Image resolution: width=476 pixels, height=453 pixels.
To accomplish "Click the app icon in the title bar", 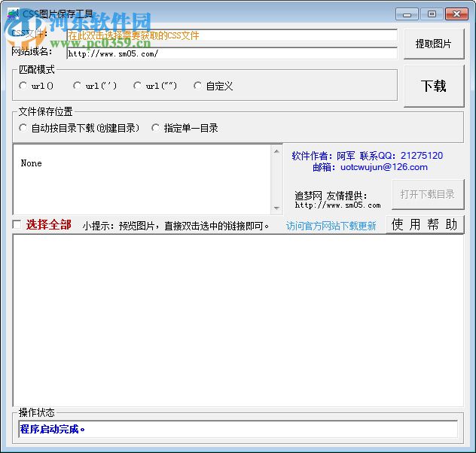I will [x=13, y=14].
